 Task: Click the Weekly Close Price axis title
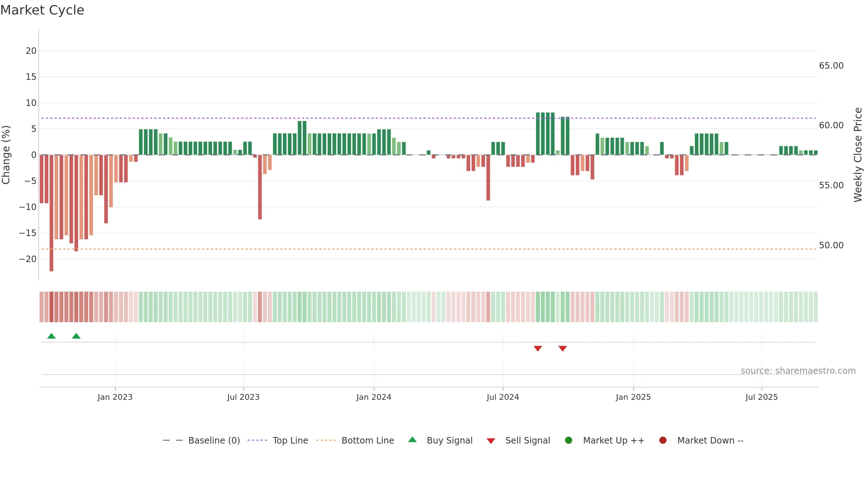[x=858, y=155]
